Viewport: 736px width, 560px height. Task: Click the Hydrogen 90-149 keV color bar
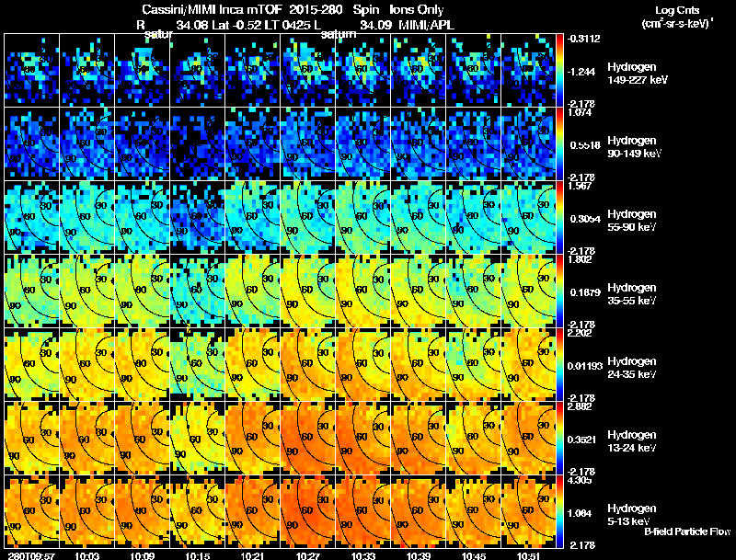(559, 144)
